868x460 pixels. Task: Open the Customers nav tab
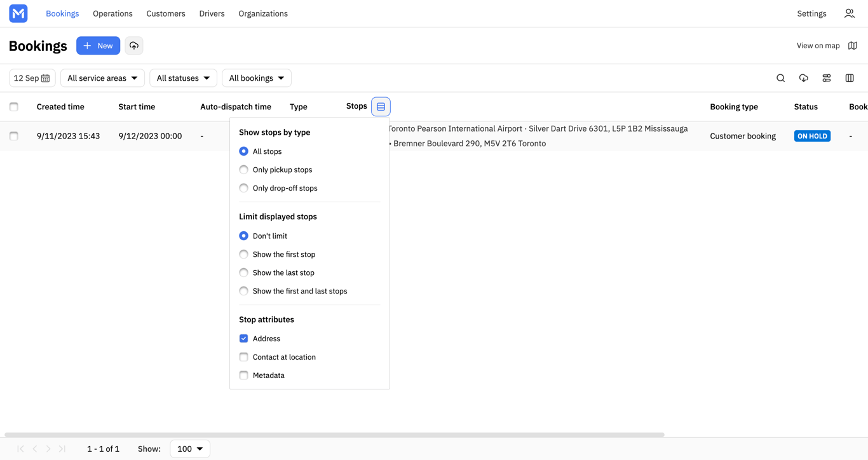coord(166,13)
